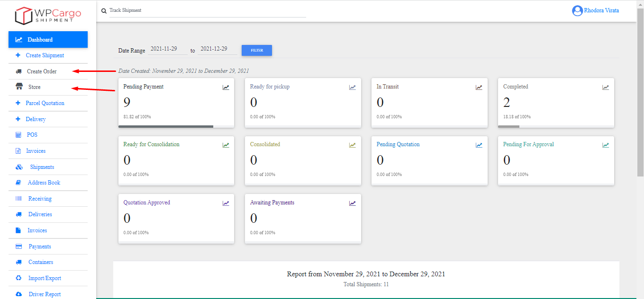Click chart icon on Pending For Approval card

click(606, 145)
